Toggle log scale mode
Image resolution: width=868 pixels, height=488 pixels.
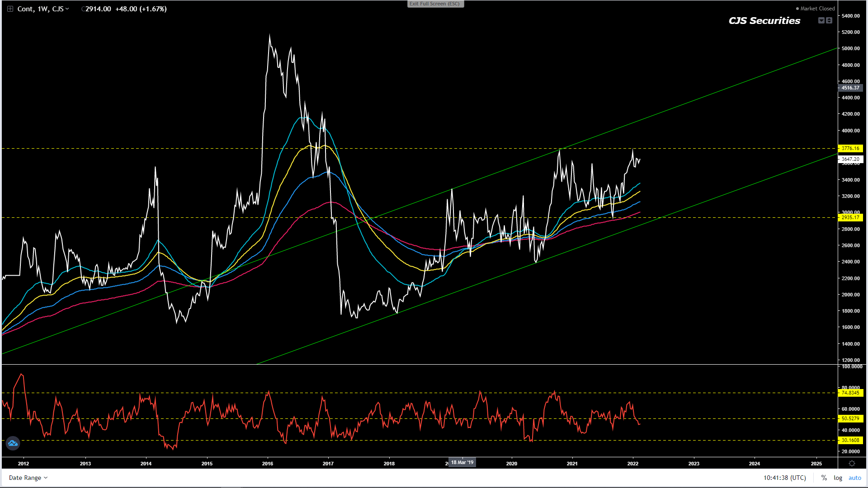tap(838, 478)
